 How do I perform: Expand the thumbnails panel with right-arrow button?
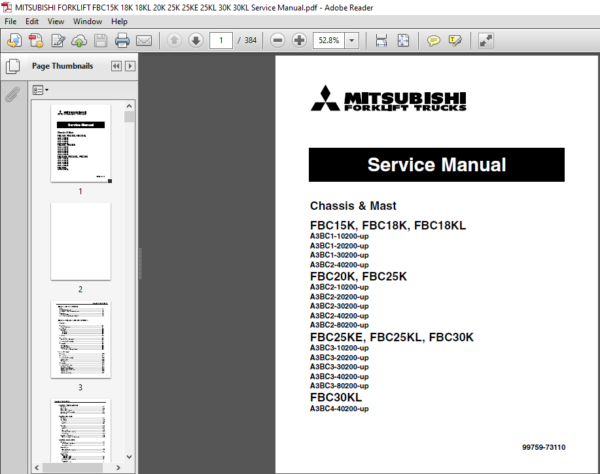coord(130,66)
